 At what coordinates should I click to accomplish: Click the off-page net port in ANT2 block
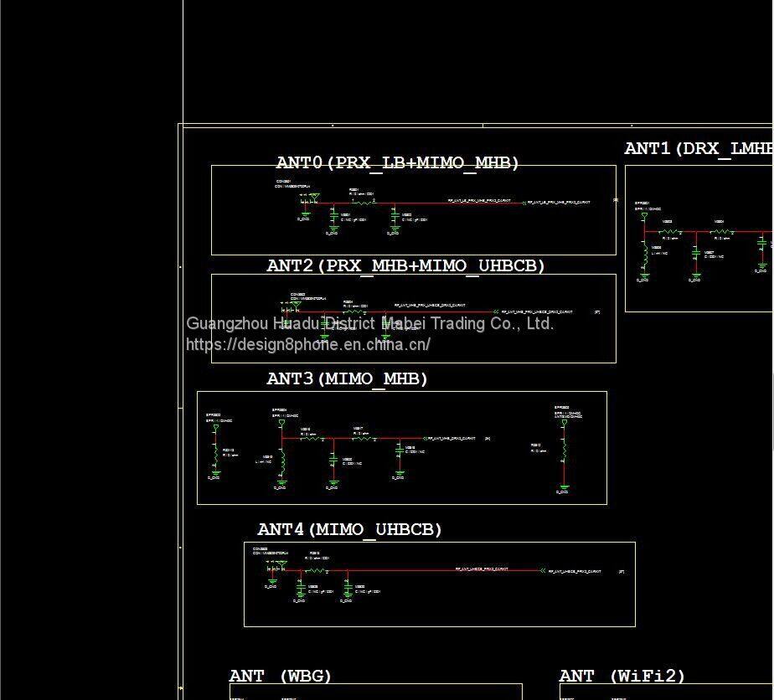(497, 312)
